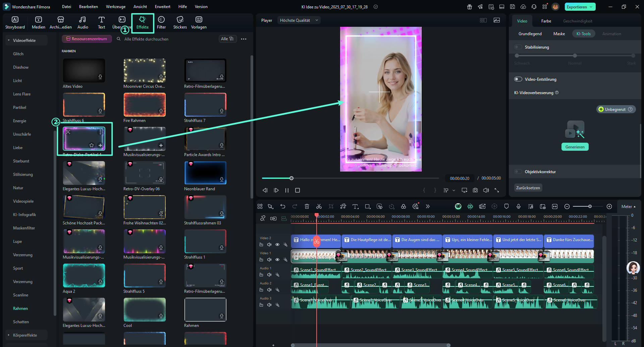644x347 pixels.
Task: Select the Fire Rahmen effect thumbnail
Action: pyautogui.click(x=145, y=105)
